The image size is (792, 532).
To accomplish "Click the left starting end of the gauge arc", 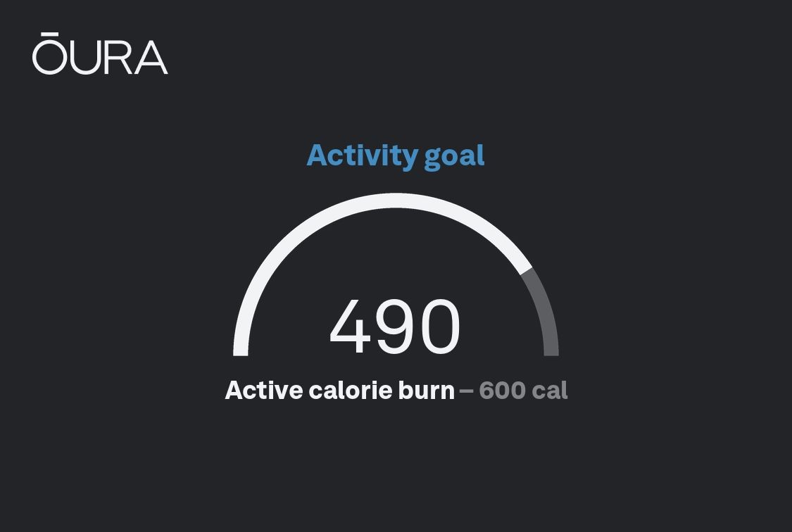I will (x=241, y=350).
